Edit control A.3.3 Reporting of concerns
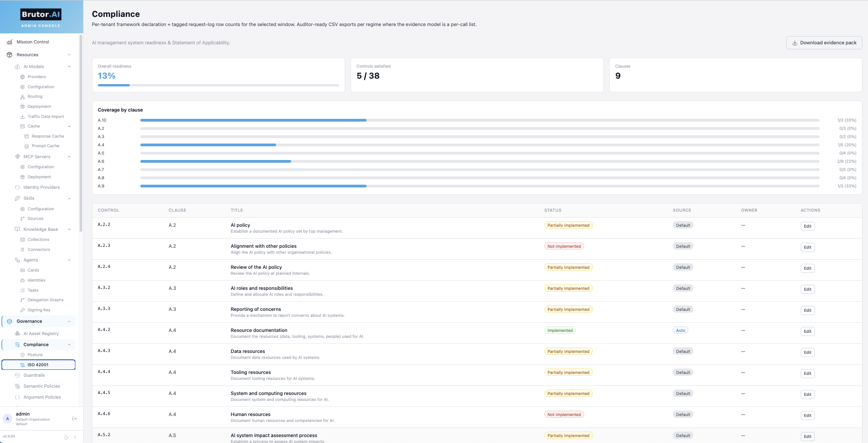 pos(808,310)
